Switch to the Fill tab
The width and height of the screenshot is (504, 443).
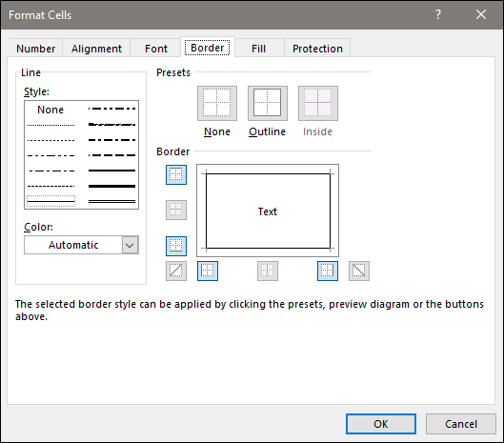click(258, 49)
